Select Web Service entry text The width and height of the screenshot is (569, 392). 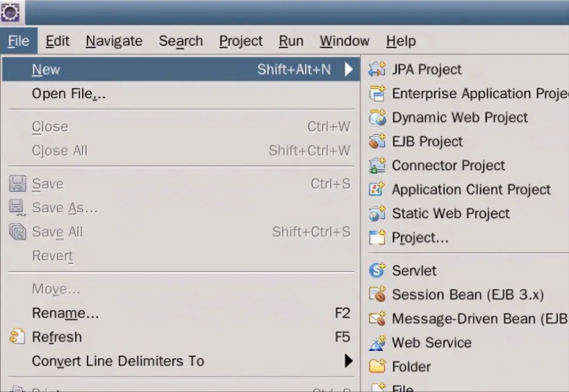pyautogui.click(x=431, y=343)
